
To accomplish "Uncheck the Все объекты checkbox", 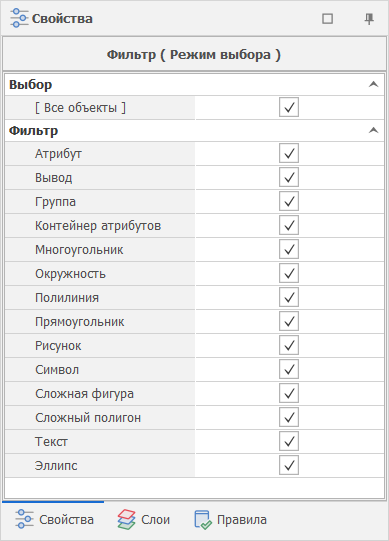I will click(289, 108).
